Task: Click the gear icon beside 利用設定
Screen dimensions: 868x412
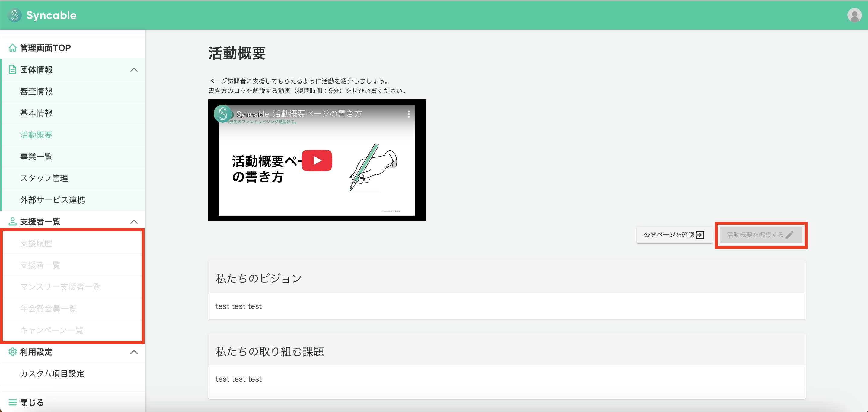Action: click(x=12, y=352)
